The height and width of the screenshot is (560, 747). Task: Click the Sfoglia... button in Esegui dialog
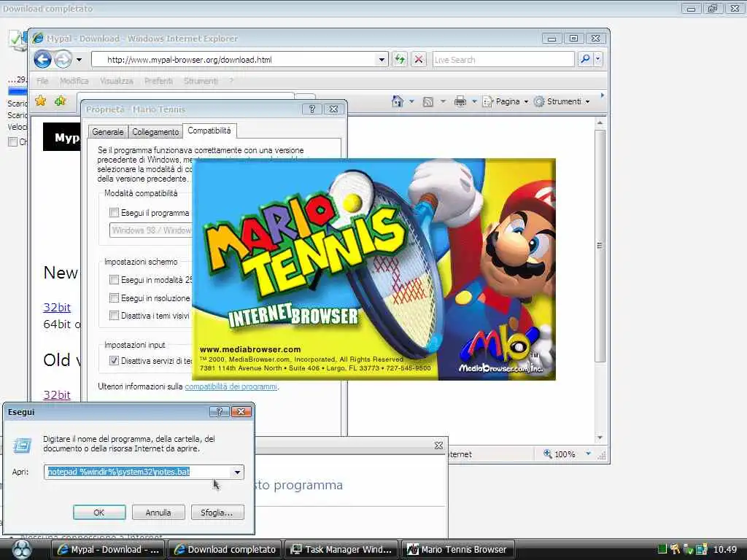pyautogui.click(x=217, y=513)
